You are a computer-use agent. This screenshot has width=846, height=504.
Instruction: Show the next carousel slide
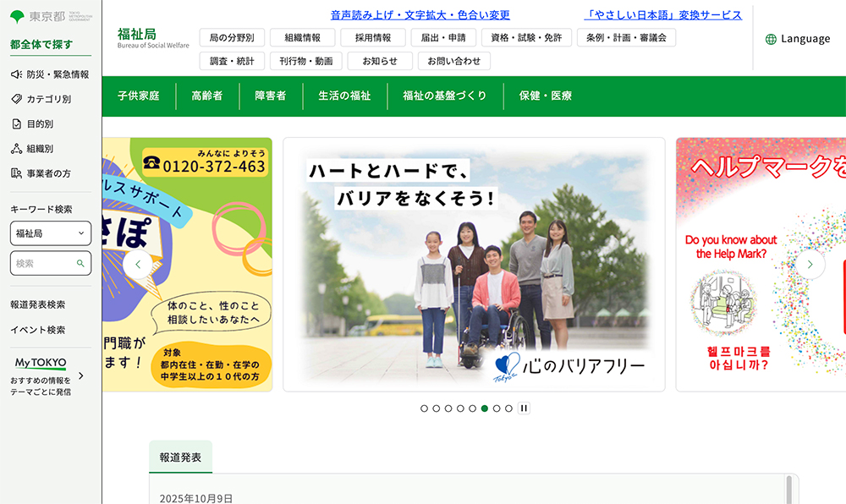tap(810, 264)
